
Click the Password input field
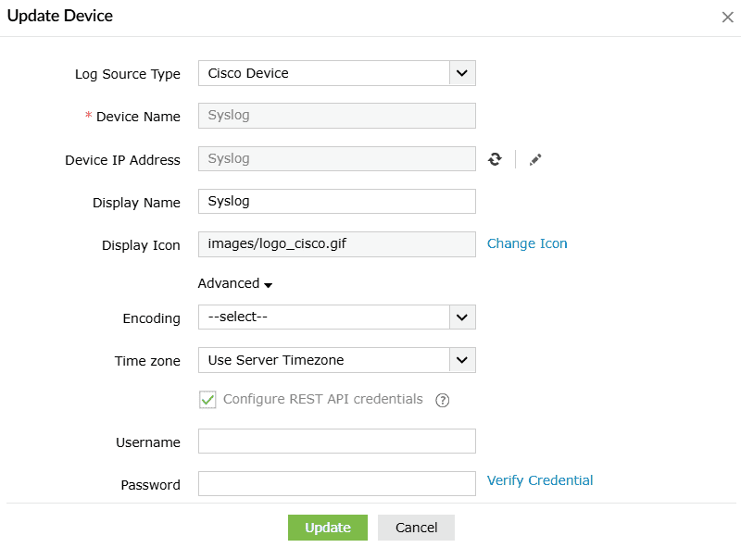click(x=336, y=484)
